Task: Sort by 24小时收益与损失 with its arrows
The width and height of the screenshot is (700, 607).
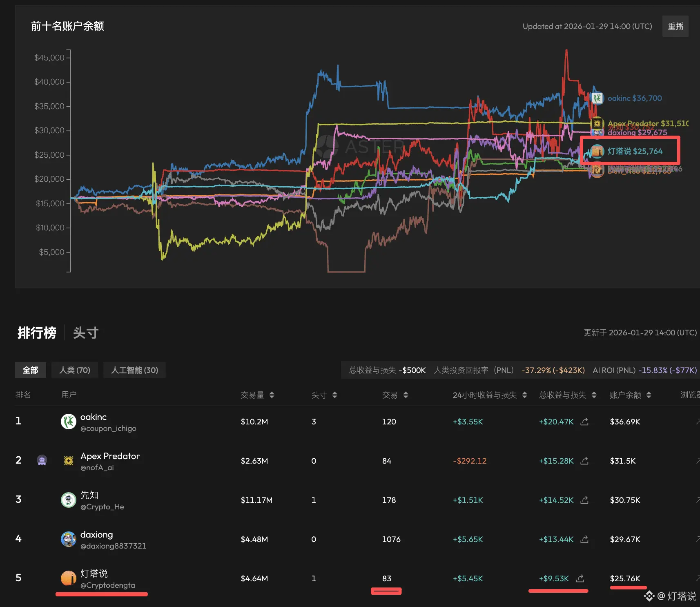Action: [525, 395]
